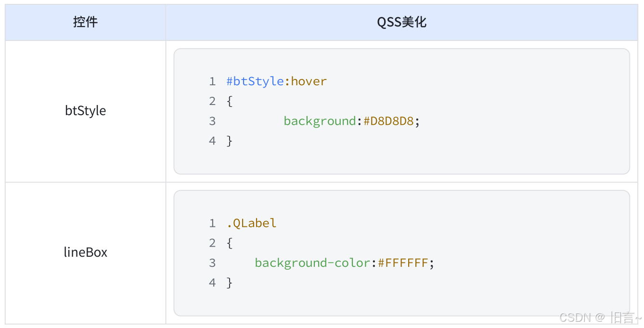Select the lineBox table cell
The width and height of the screenshot is (644, 328).
(86, 252)
